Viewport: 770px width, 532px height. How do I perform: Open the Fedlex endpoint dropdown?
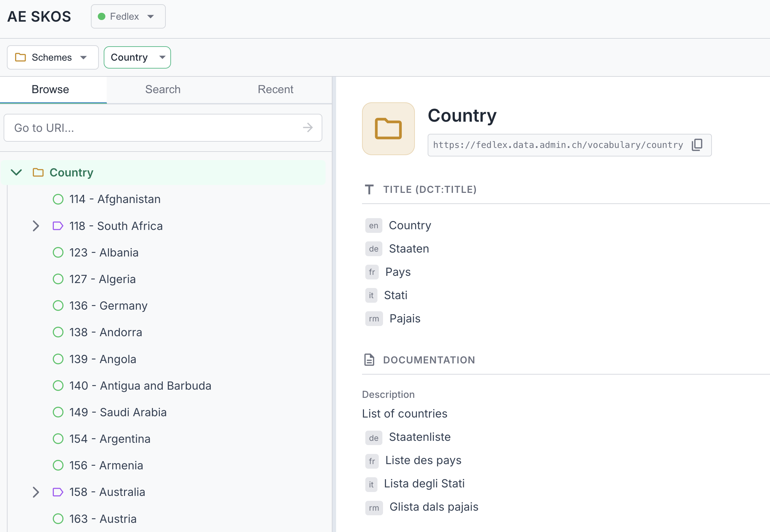[128, 16]
